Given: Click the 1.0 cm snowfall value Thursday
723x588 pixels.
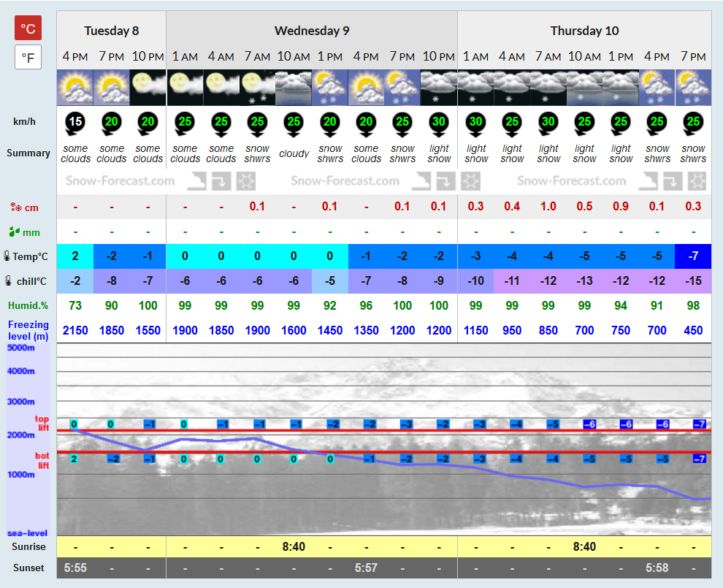Looking at the screenshot, I should (x=548, y=207).
